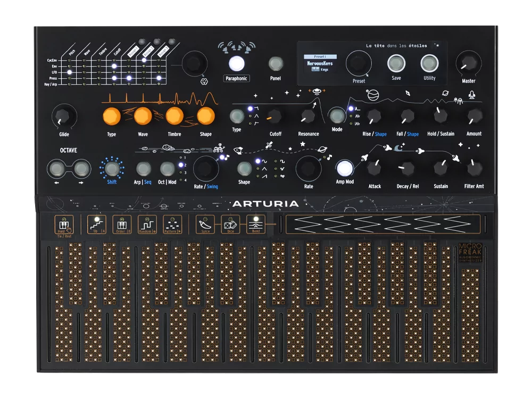The height and width of the screenshot is (399, 532).
Task: Toggle the lit Paraphonic button
Action: (x=237, y=63)
